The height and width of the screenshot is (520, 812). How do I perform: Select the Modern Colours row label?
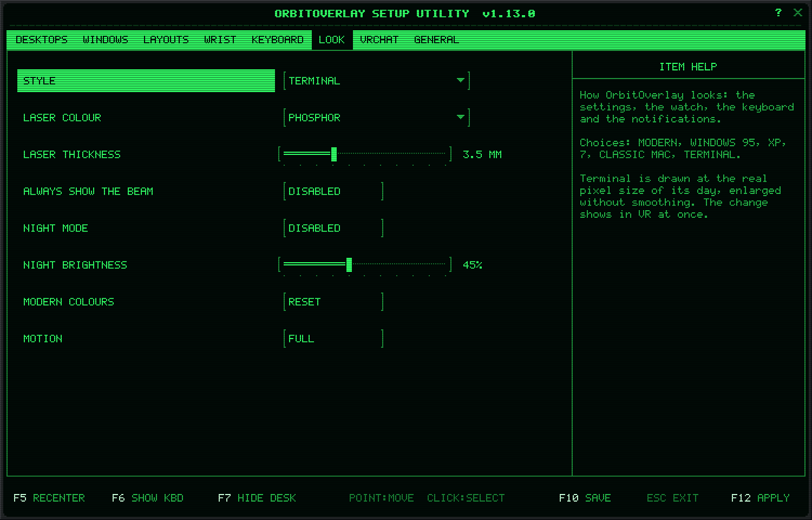pos(69,302)
